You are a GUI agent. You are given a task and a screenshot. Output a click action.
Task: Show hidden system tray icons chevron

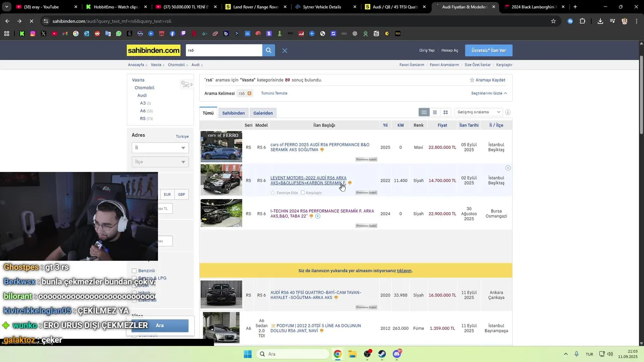(566, 354)
